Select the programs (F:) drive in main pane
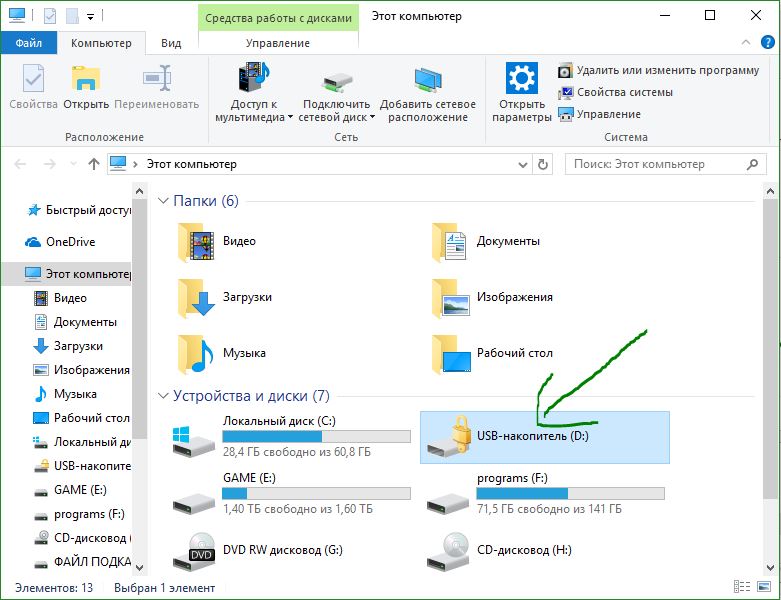 pos(545,494)
